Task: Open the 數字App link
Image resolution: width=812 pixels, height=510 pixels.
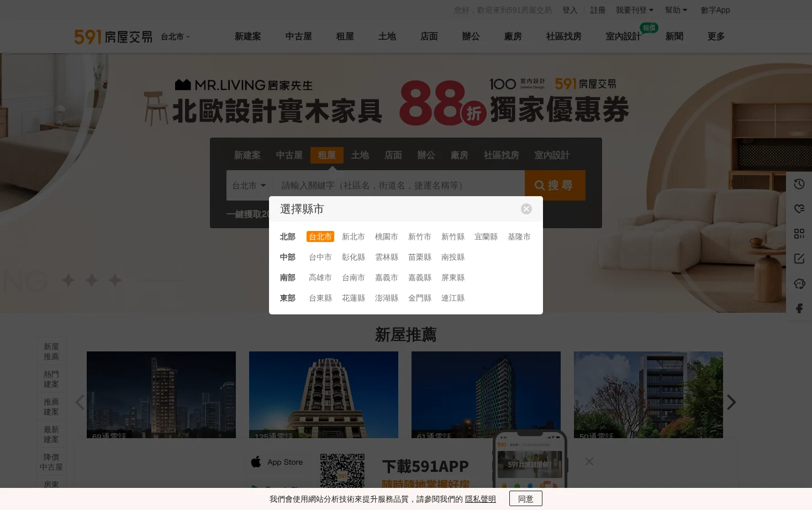Action: [715, 10]
